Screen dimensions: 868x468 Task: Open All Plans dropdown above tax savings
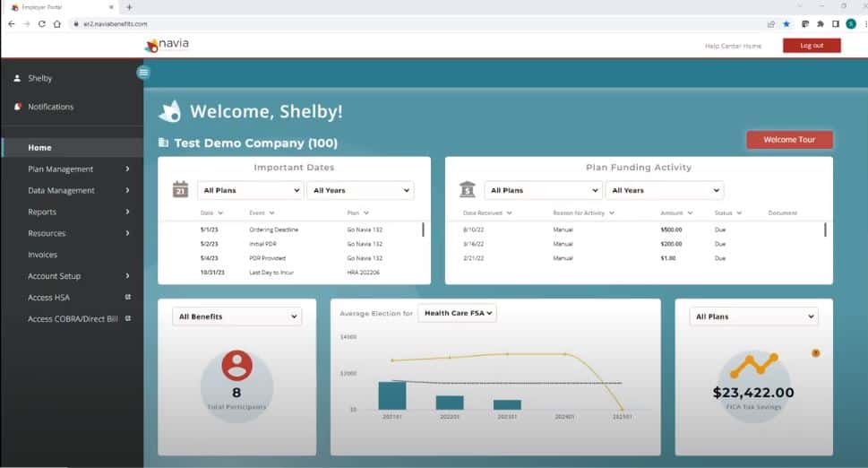coord(753,316)
